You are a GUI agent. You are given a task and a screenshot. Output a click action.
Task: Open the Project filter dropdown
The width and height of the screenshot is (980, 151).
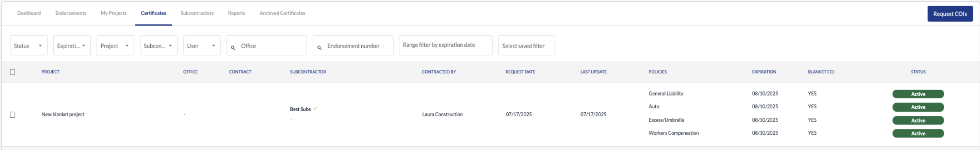(115, 46)
